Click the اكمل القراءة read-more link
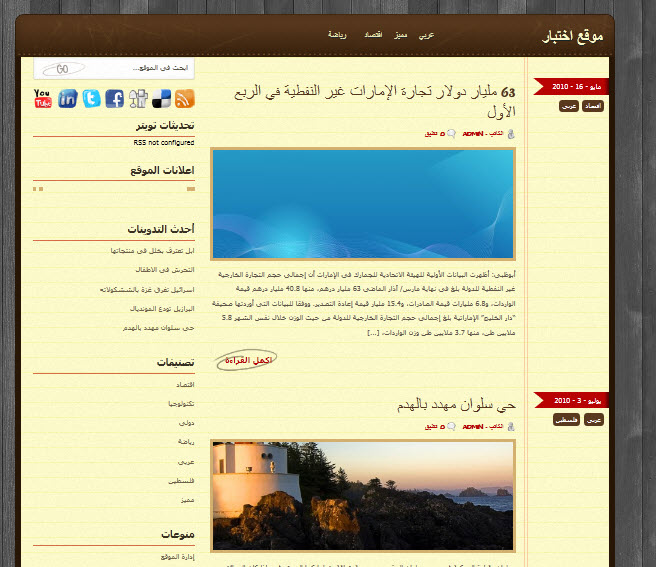656x567 pixels. [x=247, y=360]
